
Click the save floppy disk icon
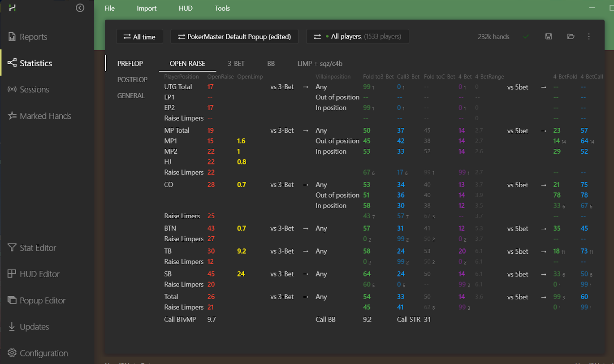click(x=548, y=37)
